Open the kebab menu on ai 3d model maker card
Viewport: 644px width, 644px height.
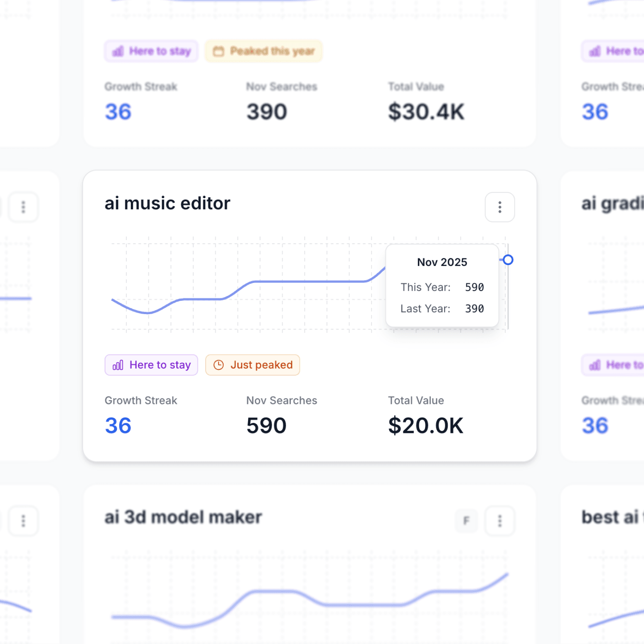[500, 521]
